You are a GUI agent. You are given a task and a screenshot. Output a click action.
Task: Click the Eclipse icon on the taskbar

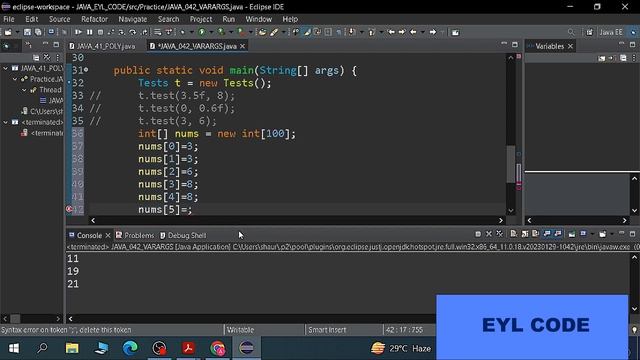pos(247,348)
